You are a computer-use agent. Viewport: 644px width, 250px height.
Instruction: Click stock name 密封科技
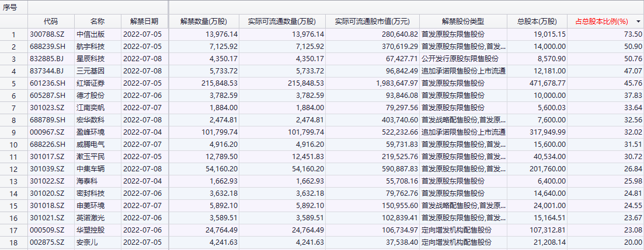90,194
